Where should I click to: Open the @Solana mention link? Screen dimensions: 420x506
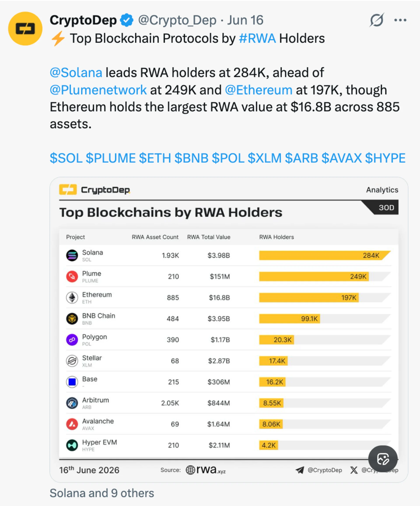76,73
